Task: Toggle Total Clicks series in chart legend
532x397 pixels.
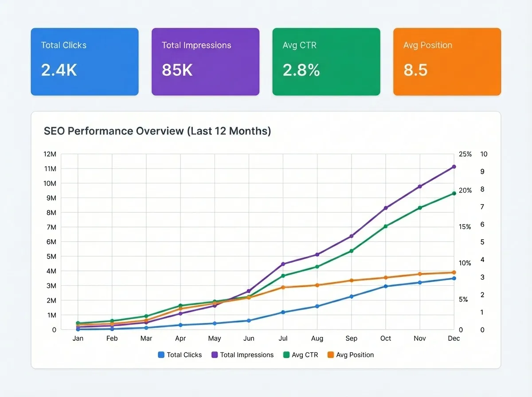Action: pos(184,355)
